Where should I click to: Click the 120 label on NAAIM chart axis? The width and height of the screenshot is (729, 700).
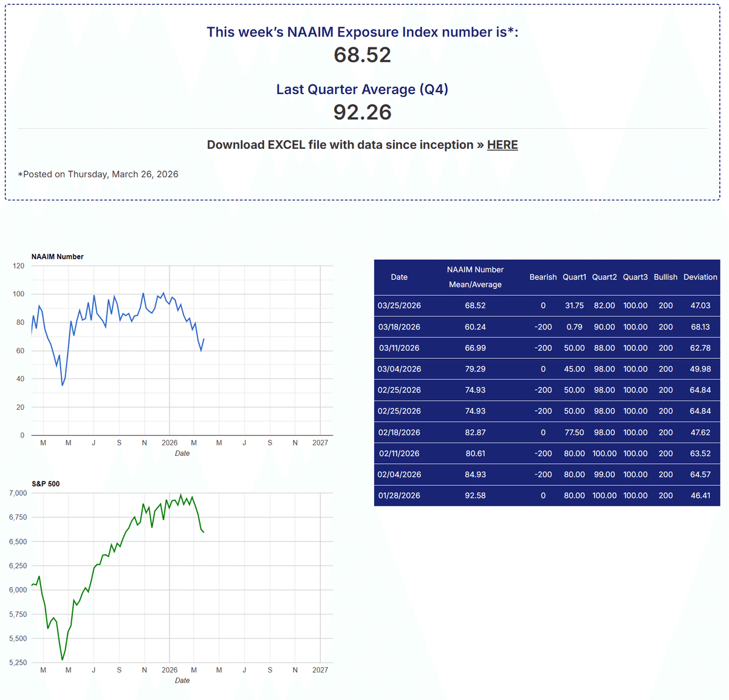coord(18,266)
